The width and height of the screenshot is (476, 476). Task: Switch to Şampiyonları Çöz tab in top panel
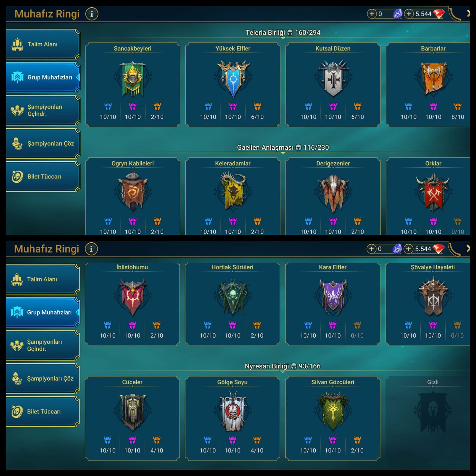(x=43, y=143)
